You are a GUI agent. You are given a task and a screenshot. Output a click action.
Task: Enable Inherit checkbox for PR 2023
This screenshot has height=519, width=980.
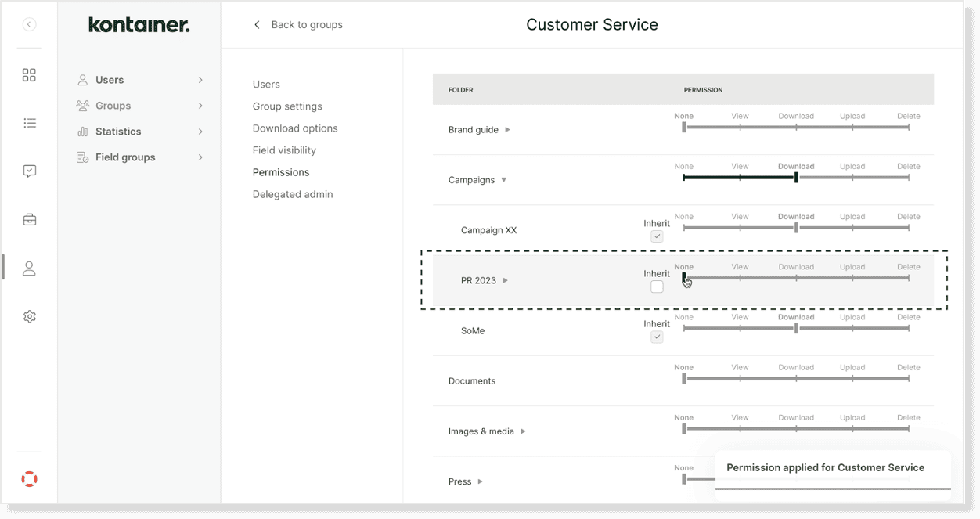click(x=657, y=287)
